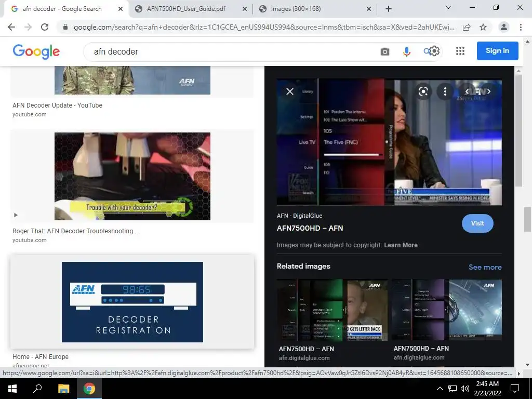Image resolution: width=532 pixels, height=399 pixels.
Task: Open preview image more options
Action: 445,91
